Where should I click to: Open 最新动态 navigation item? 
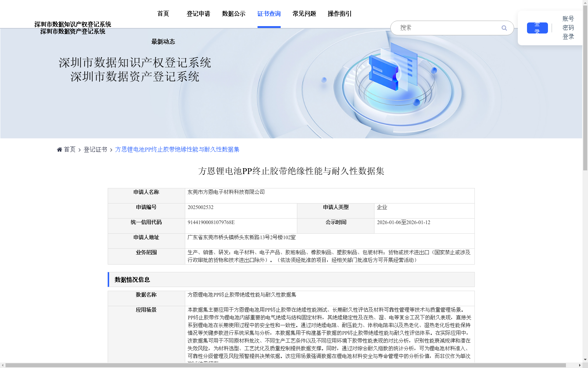(163, 42)
